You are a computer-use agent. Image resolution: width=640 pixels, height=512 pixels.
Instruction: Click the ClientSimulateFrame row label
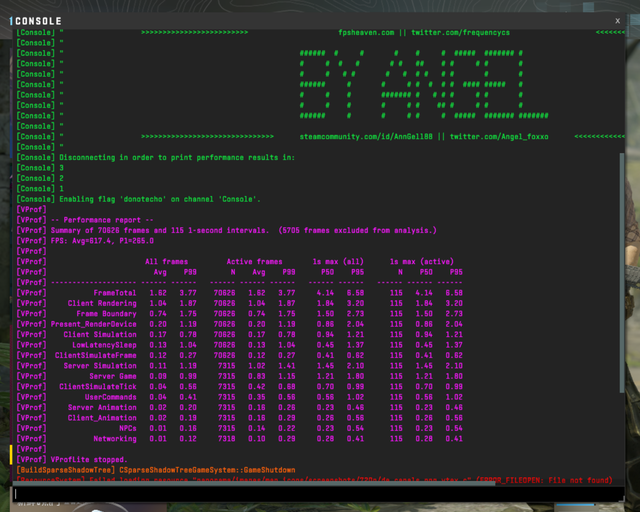tap(96, 355)
